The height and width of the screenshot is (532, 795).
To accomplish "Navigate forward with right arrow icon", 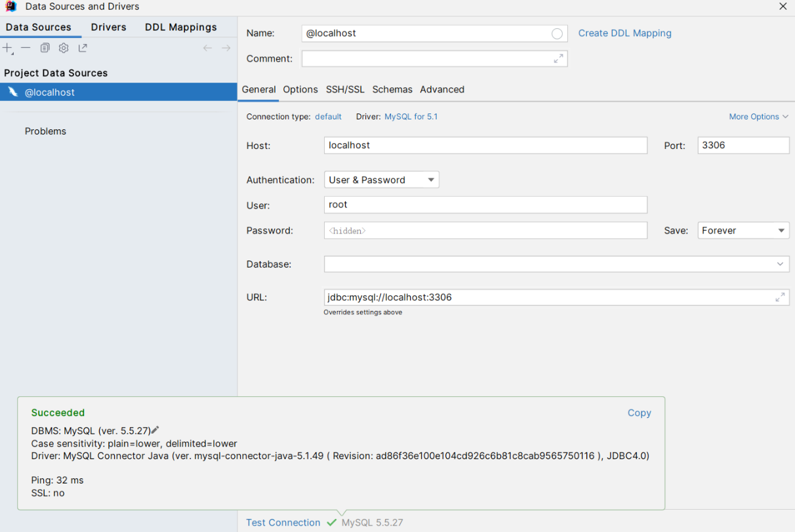I will pyautogui.click(x=226, y=48).
